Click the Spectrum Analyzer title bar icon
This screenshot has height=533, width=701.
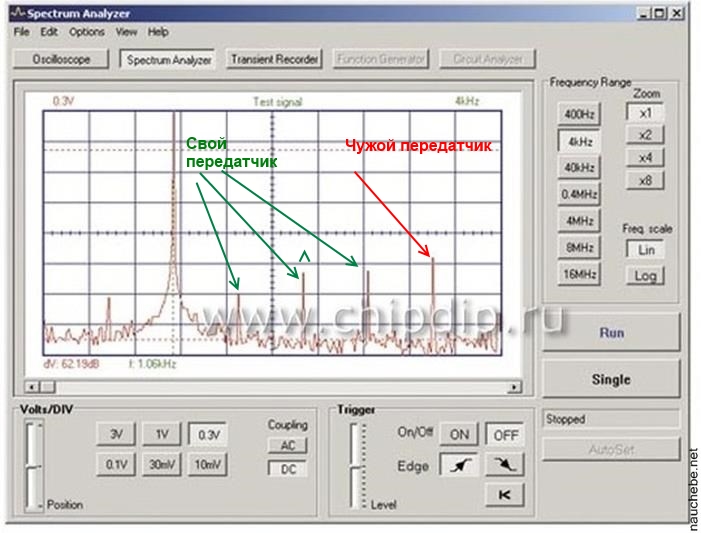[x=18, y=13]
